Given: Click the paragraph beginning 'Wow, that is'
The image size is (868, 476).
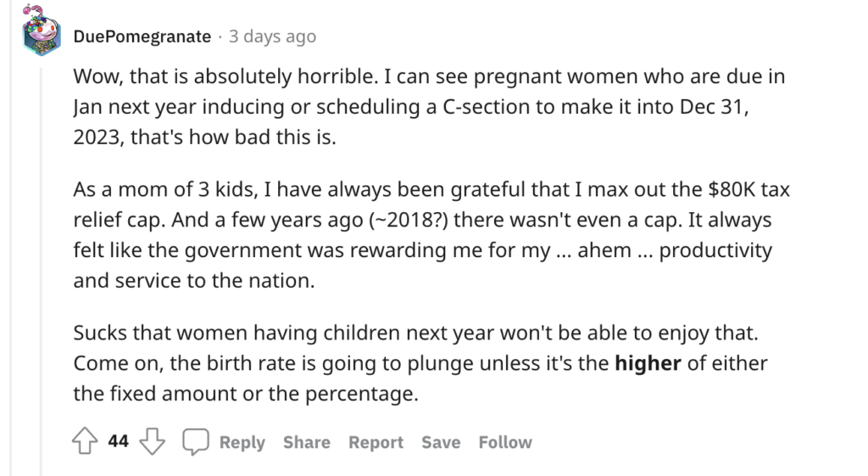Looking at the screenshot, I should (x=429, y=106).
